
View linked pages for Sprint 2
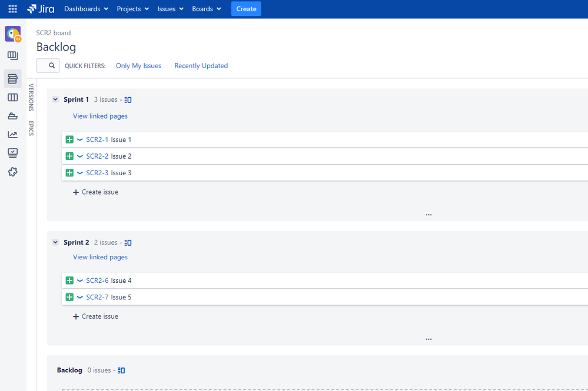point(100,257)
